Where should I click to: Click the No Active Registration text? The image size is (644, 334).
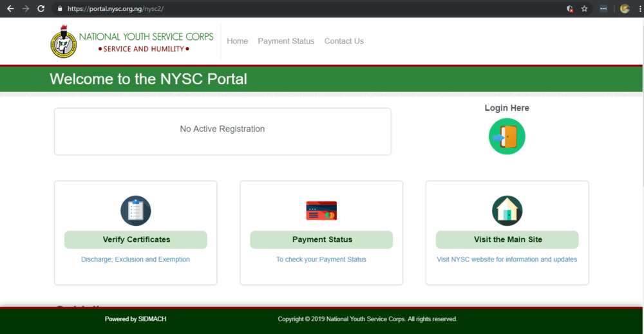pos(222,129)
